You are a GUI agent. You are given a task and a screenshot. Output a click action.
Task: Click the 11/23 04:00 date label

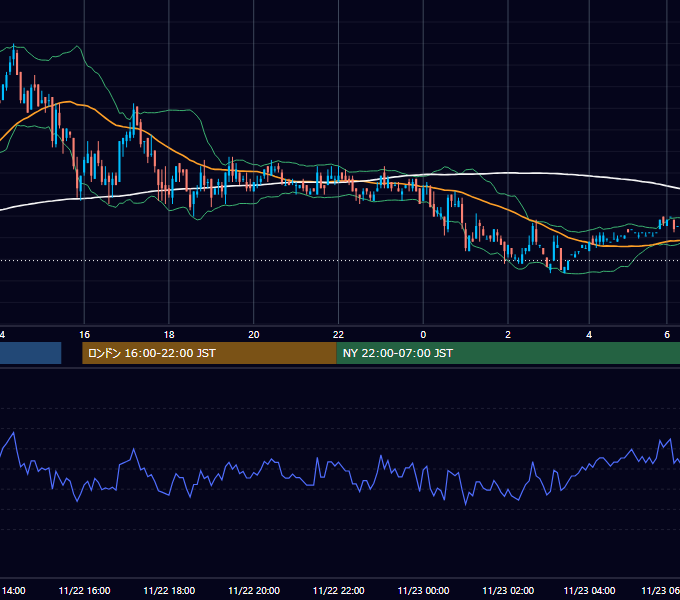point(589,590)
